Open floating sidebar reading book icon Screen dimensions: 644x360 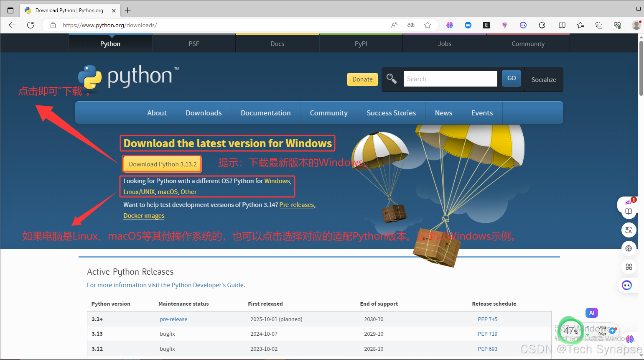click(x=629, y=212)
